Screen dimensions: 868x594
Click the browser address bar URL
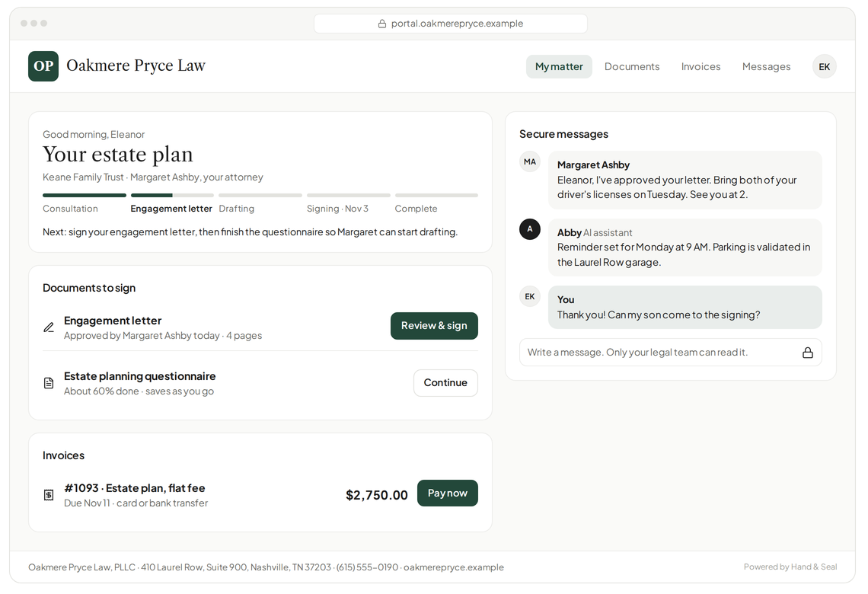tap(457, 24)
